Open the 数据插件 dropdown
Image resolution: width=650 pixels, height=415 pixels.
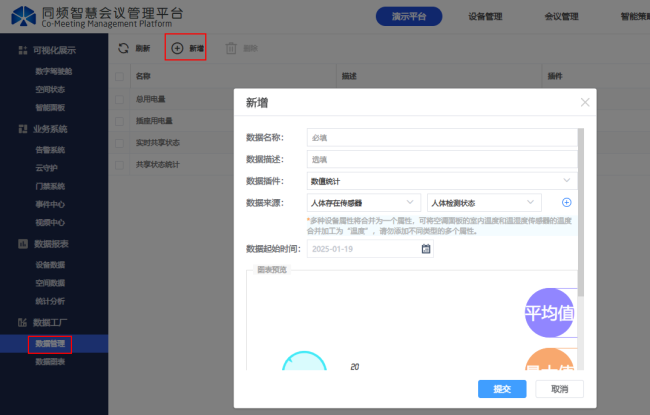click(441, 181)
